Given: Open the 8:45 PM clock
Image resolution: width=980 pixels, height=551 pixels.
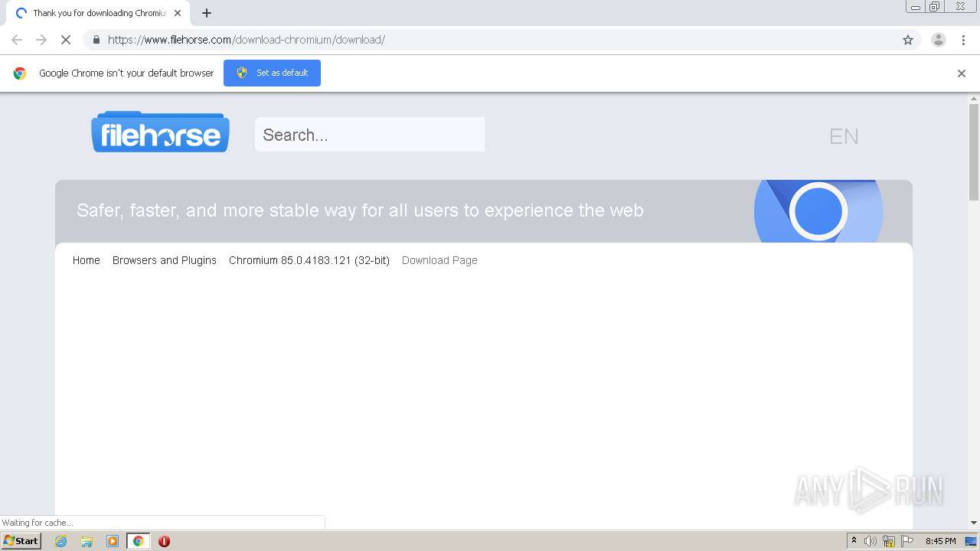Looking at the screenshot, I should click(940, 541).
